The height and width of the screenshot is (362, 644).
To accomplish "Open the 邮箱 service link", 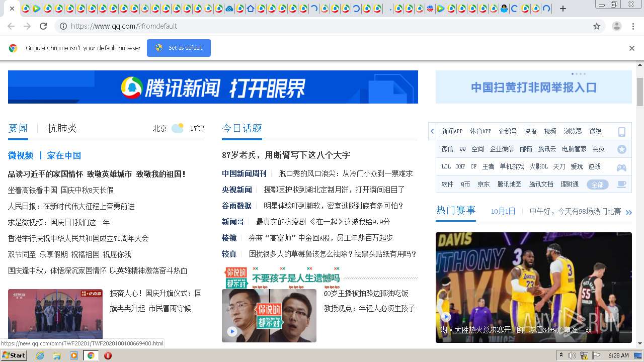I will tap(526, 149).
